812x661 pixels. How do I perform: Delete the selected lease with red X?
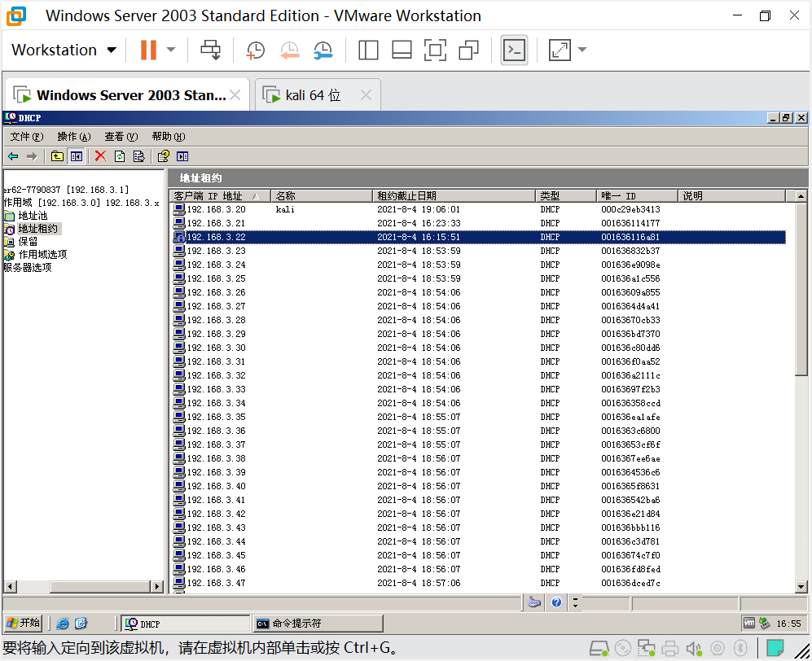(x=100, y=156)
